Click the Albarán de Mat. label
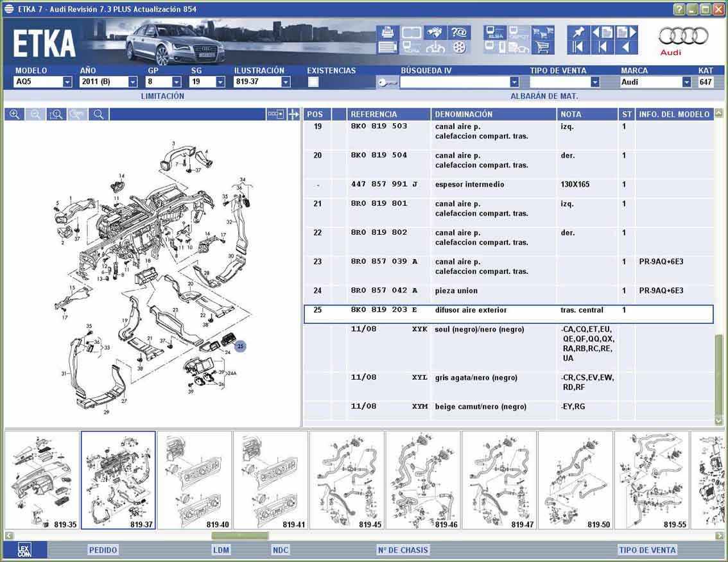Viewport: 728px width, 562px height. click(544, 96)
